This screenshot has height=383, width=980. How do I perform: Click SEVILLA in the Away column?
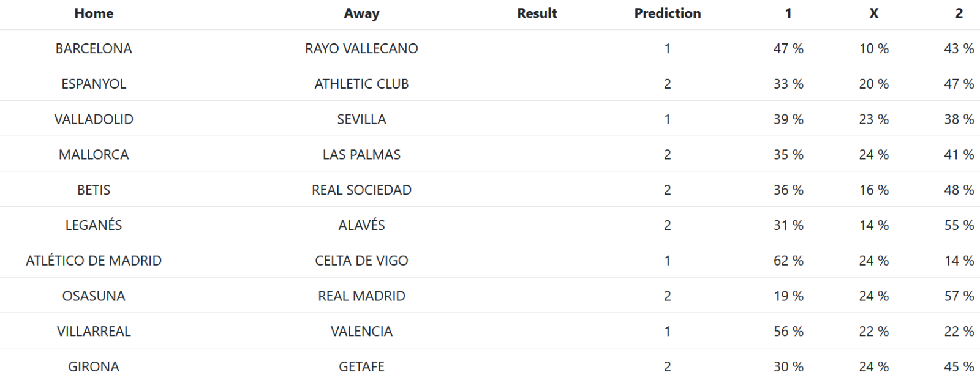[361, 119]
